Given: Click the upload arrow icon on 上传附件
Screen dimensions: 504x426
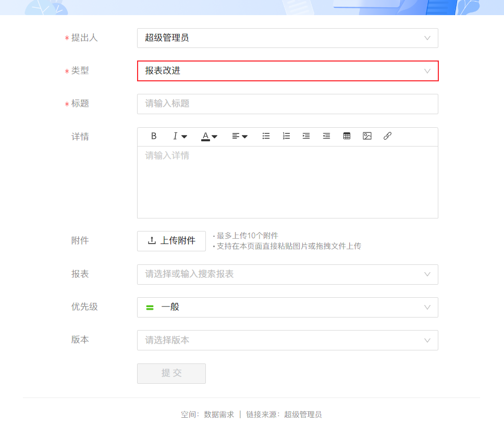Looking at the screenshot, I should coord(152,240).
